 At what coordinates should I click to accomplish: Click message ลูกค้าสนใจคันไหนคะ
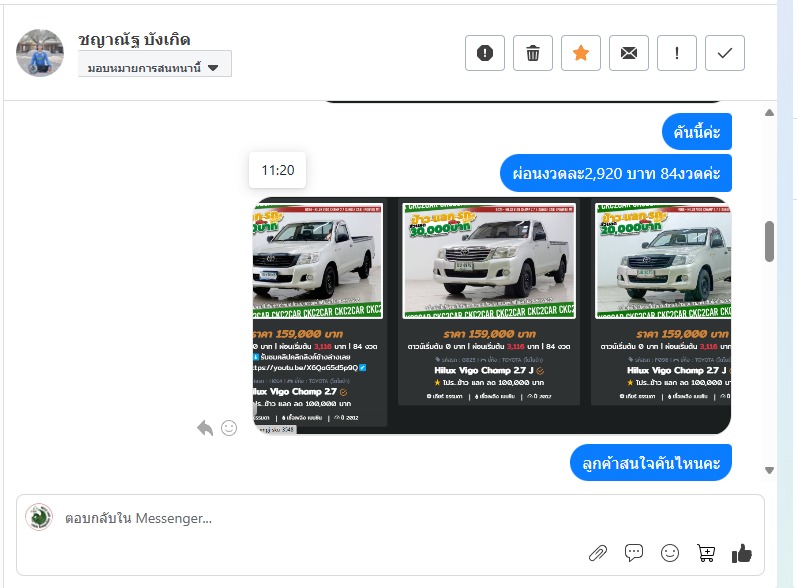point(651,462)
